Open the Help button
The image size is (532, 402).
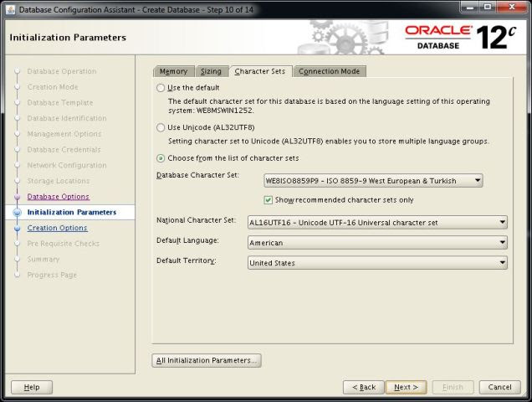(32, 387)
